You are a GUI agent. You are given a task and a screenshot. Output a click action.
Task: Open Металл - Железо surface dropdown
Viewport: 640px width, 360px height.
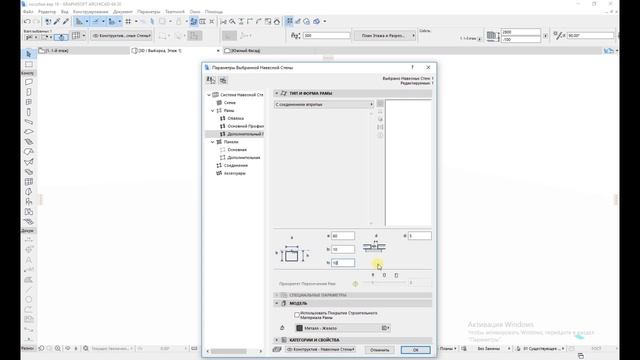(x=342, y=328)
